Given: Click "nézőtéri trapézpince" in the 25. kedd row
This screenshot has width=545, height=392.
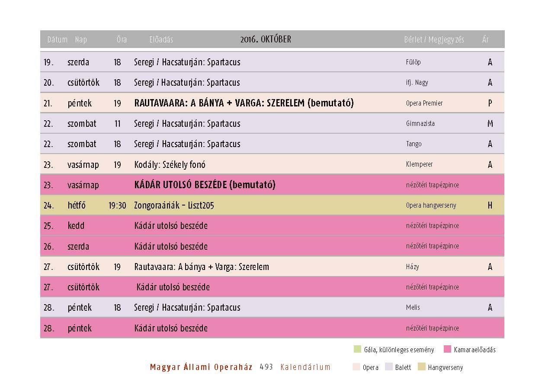Looking at the screenshot, I should pos(433,225).
